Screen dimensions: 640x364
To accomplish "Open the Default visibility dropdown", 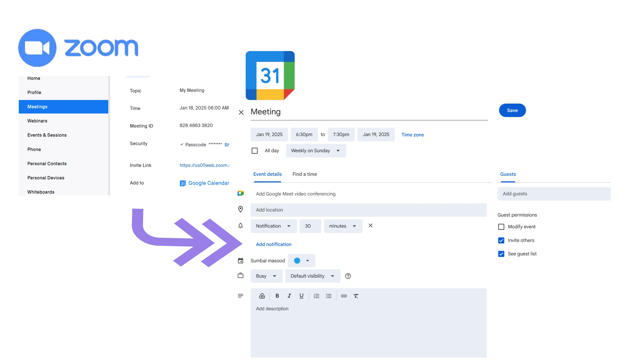I will tap(313, 276).
